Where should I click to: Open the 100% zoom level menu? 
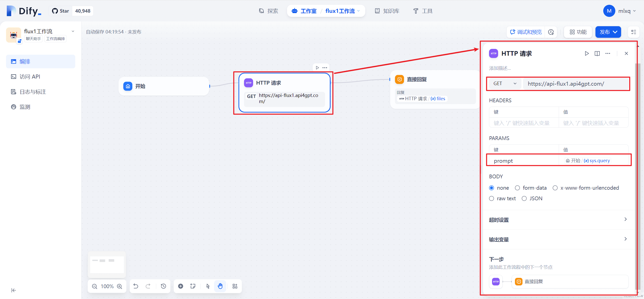pyautogui.click(x=107, y=286)
